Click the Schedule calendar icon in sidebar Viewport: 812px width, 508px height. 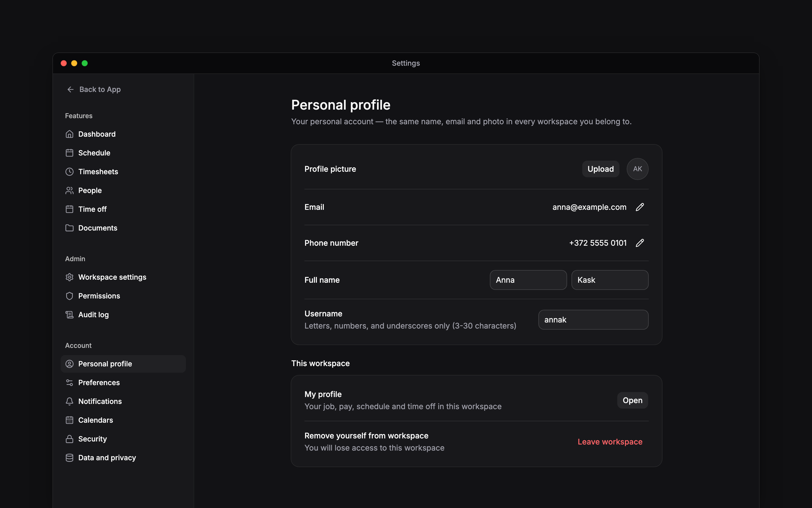[x=70, y=153]
